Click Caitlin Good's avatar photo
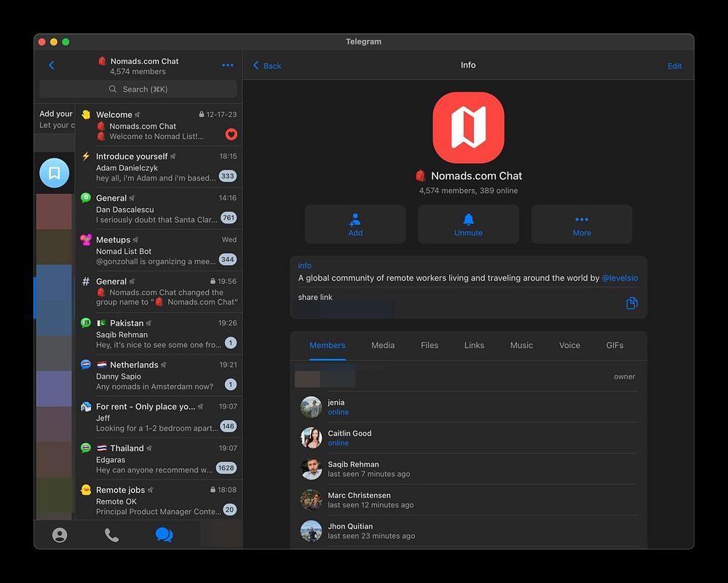Screen dimensions: 728x583 [311, 437]
